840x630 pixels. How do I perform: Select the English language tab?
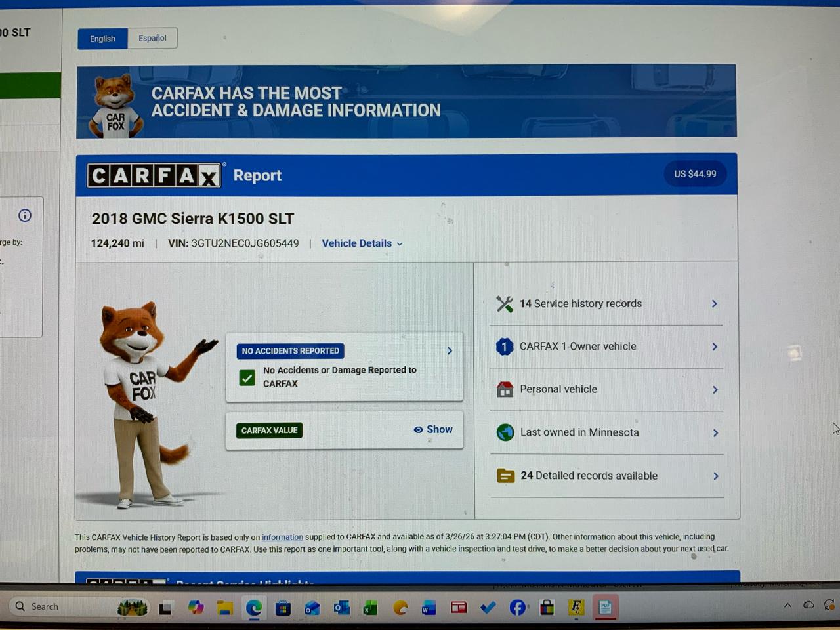click(102, 39)
